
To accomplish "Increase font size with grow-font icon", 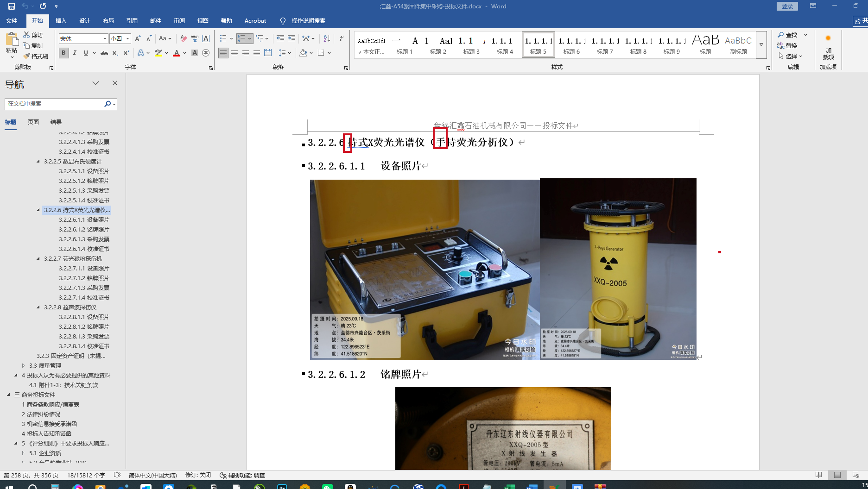I will pyautogui.click(x=138, y=39).
